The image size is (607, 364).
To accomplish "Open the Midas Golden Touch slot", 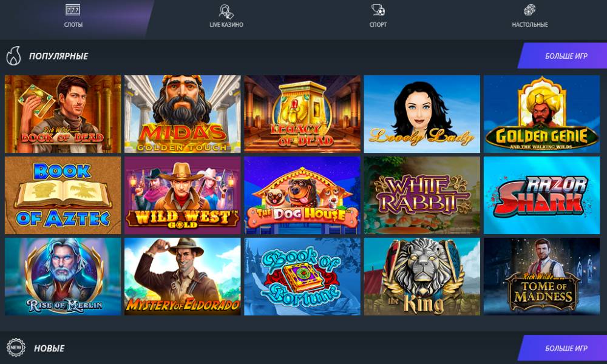I will coord(182,114).
